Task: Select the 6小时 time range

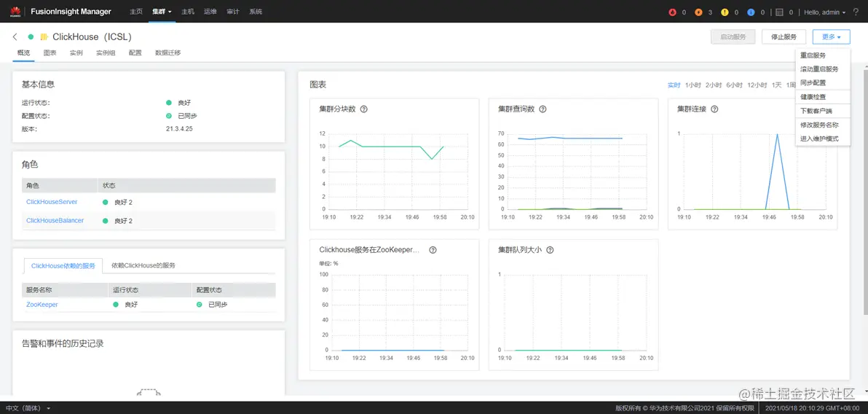Action: [734, 85]
